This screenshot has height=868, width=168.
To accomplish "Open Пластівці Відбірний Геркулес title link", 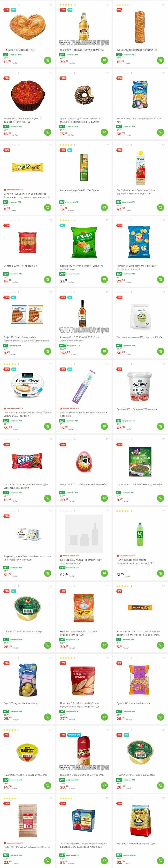I will (80, 705).
